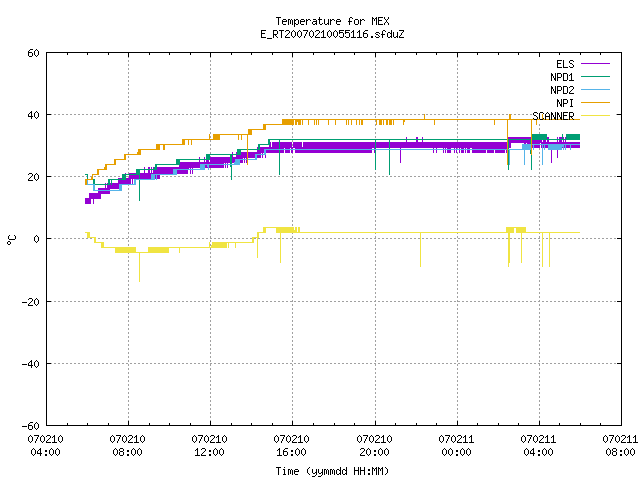Click the y-axis tick label 20
Screen dimensions: 640x480
tap(33, 177)
